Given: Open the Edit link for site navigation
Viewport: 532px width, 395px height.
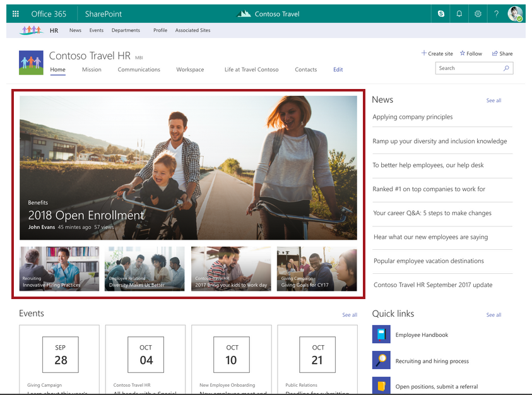Looking at the screenshot, I should coord(338,69).
